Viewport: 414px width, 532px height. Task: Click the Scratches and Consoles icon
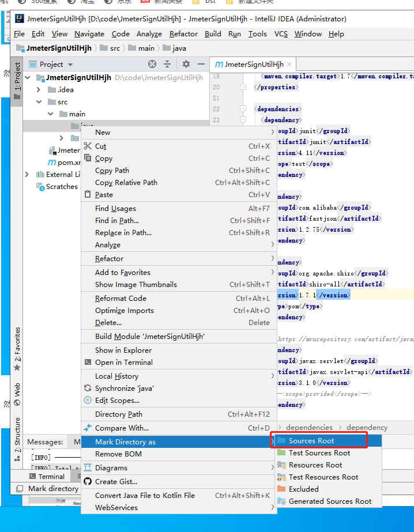click(40, 187)
